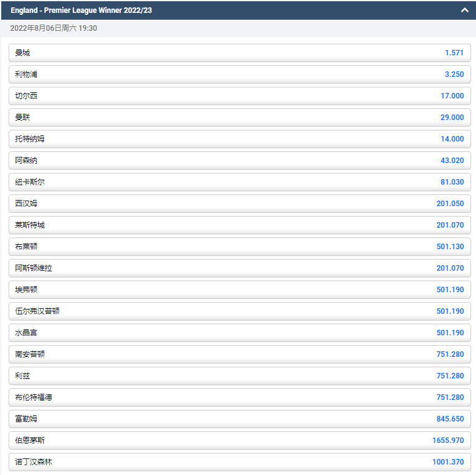Click the 托特纳姆 14.000 bet row
476x475 pixels.
coord(240,139)
